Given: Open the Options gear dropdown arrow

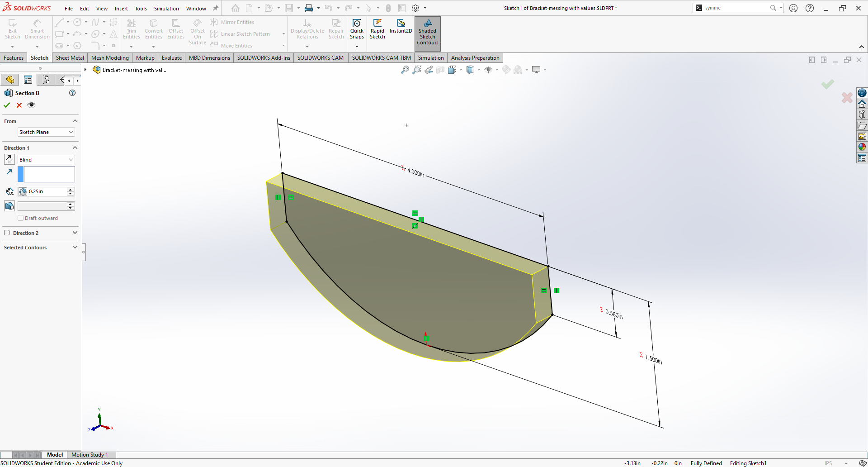Looking at the screenshot, I should 425,8.
